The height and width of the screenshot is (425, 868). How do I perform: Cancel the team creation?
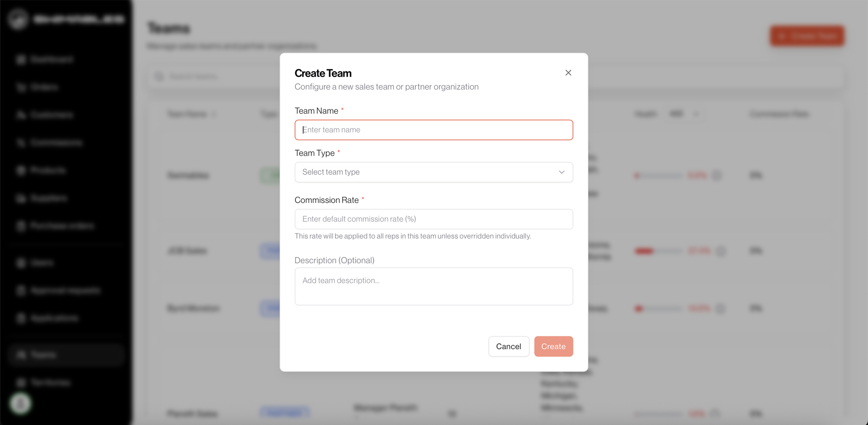(509, 347)
